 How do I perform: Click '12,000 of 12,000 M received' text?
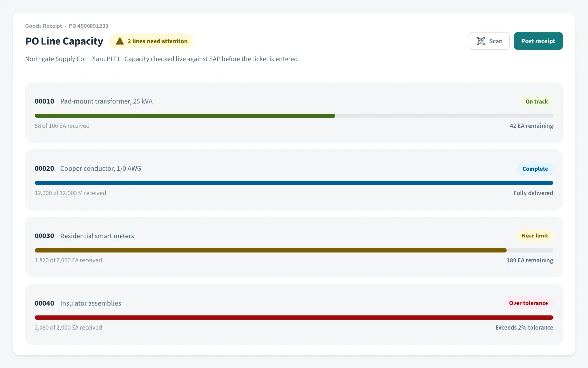[x=70, y=193]
